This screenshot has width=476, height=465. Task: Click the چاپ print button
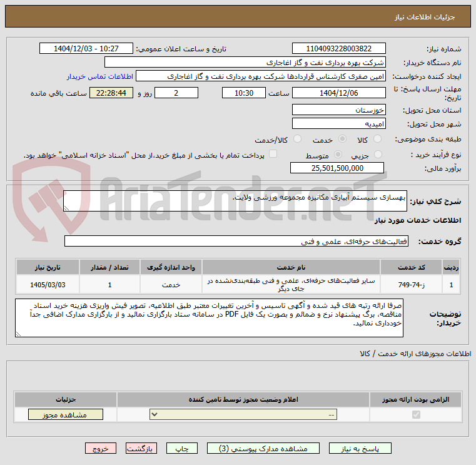(x=181, y=448)
